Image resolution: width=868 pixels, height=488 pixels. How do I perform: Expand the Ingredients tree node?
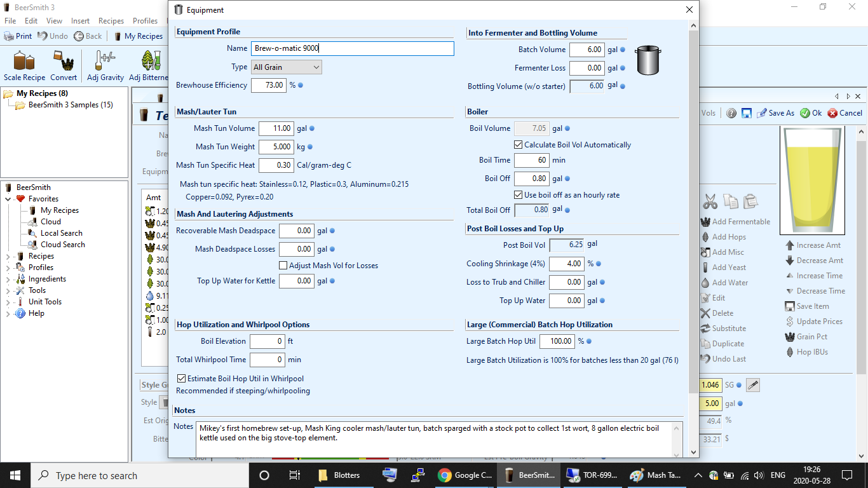(8, 279)
